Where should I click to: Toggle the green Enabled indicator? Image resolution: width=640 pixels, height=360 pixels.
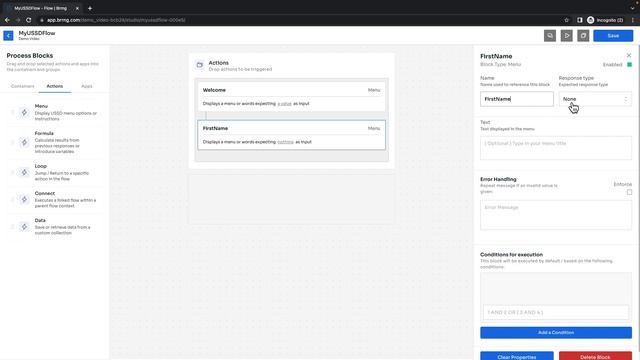[x=629, y=64]
